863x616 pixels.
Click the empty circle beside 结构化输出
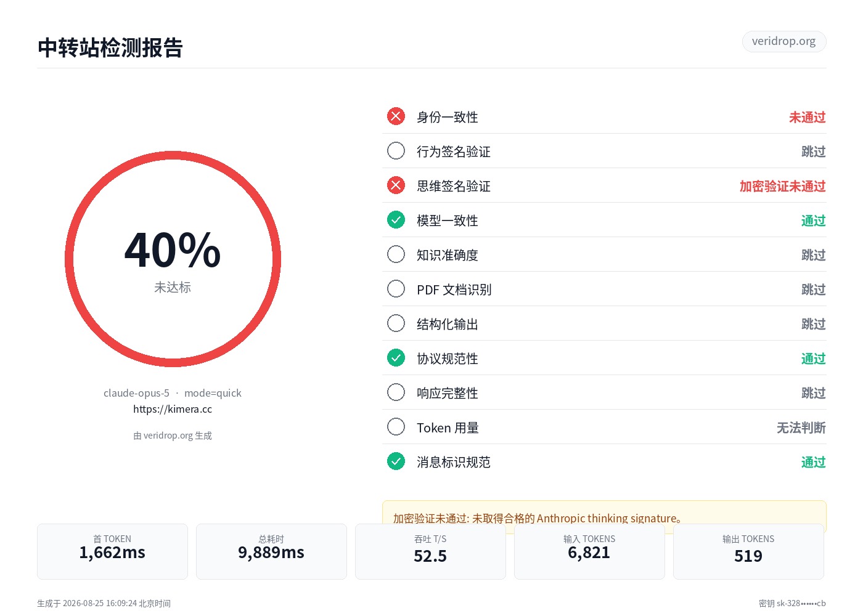click(x=396, y=323)
